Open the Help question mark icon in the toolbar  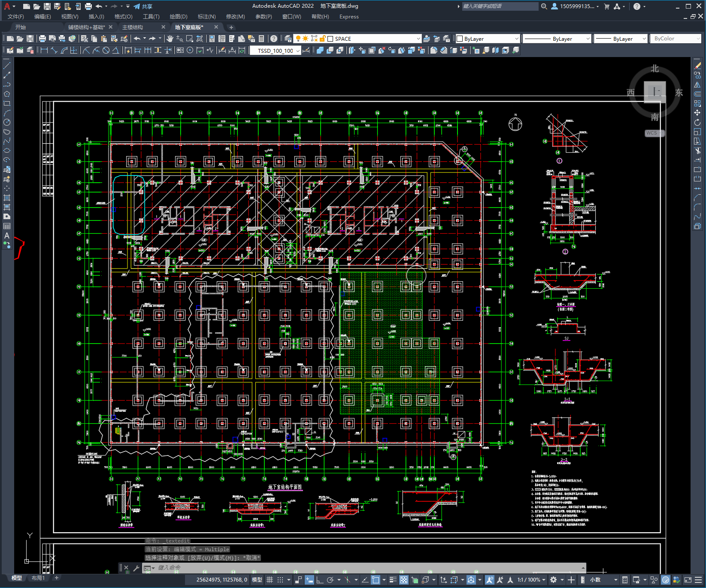tap(274, 39)
